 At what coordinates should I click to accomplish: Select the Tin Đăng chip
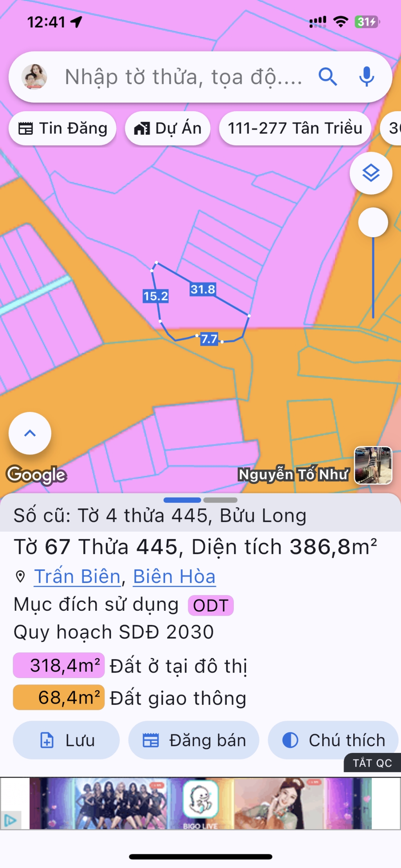63,128
